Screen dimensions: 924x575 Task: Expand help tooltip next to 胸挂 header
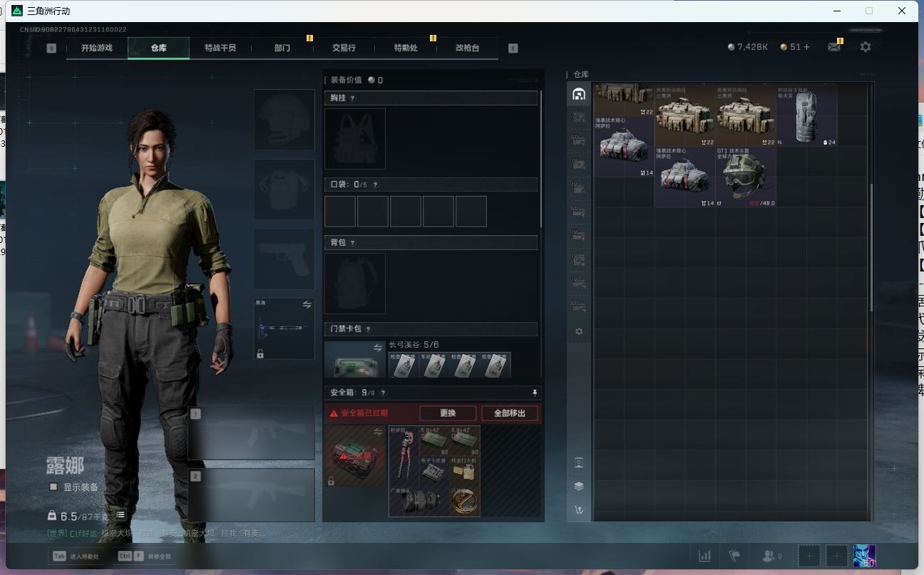352,98
